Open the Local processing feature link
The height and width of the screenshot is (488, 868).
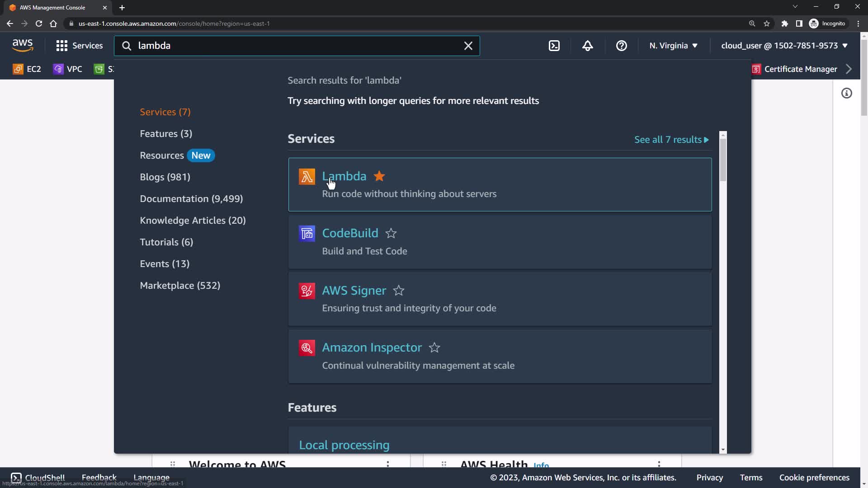344,445
